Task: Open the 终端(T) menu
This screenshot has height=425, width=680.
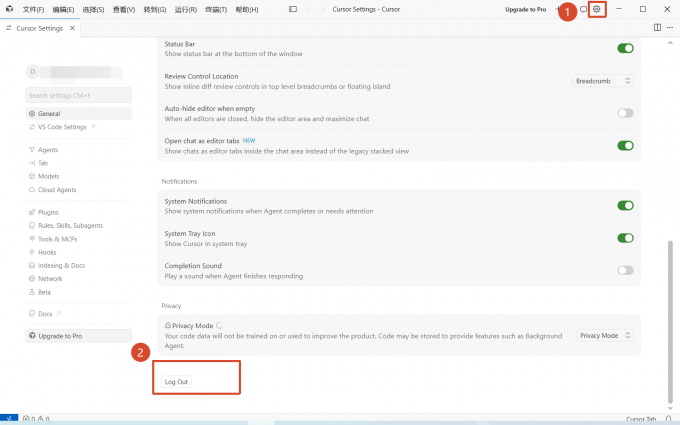Action: [x=216, y=10]
